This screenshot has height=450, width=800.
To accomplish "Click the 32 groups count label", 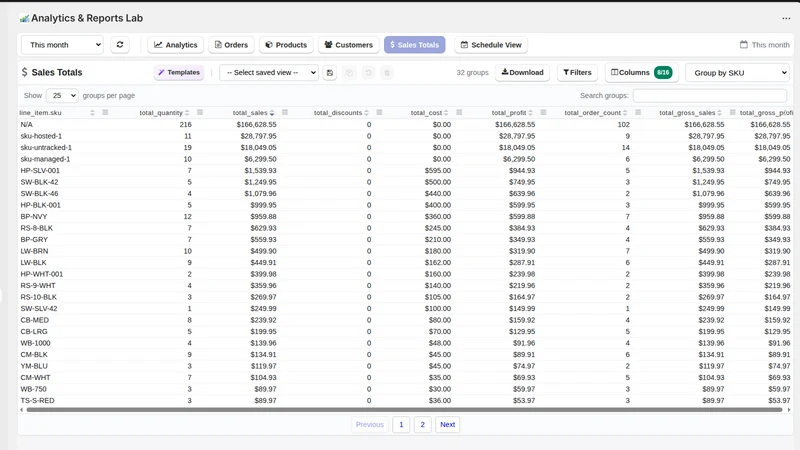I will pos(472,72).
